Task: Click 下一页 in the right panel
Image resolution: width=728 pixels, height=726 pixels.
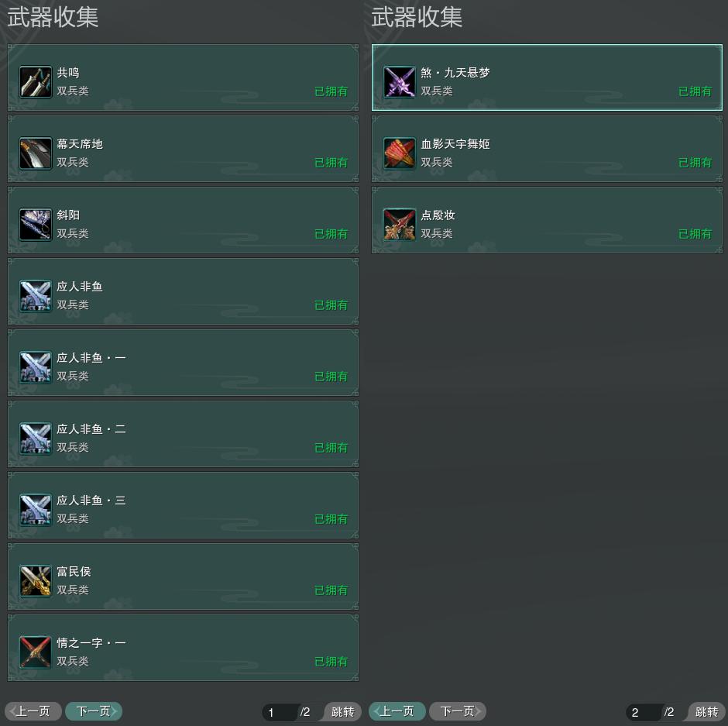Action: click(458, 711)
